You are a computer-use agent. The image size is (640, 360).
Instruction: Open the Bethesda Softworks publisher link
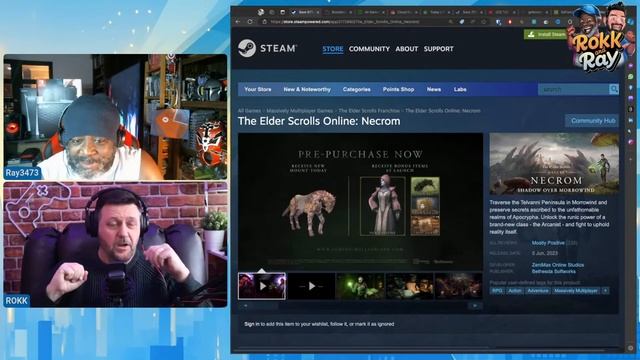pyautogui.click(x=553, y=271)
